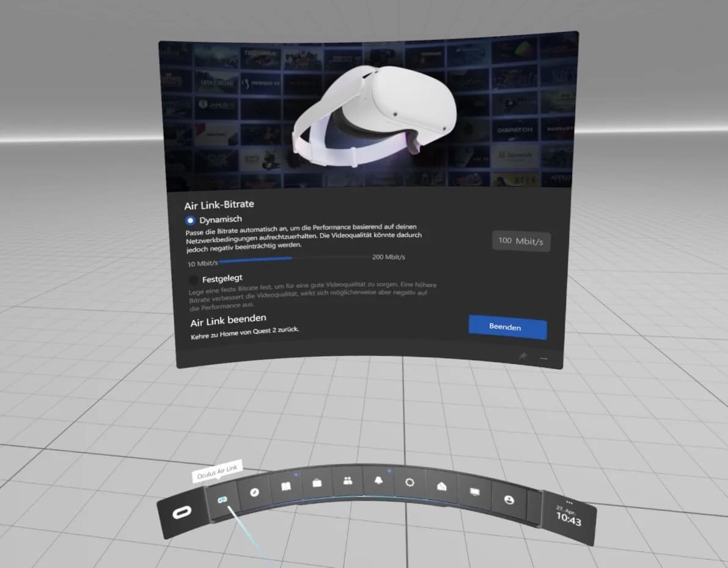
Task: Open the Social people icon
Action: coord(348,481)
